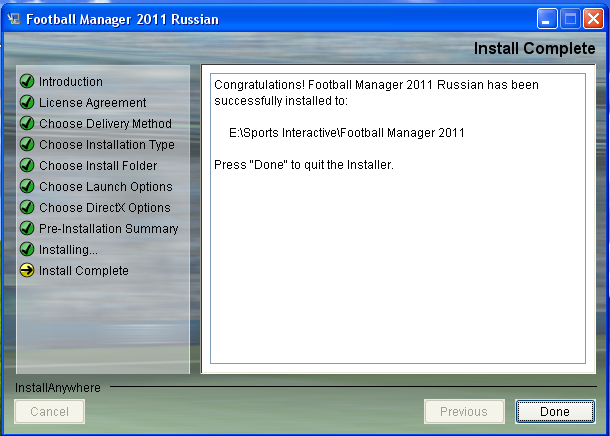The image size is (610, 436).
Task: Select the Choose Install Folder step label
Action: (98, 166)
